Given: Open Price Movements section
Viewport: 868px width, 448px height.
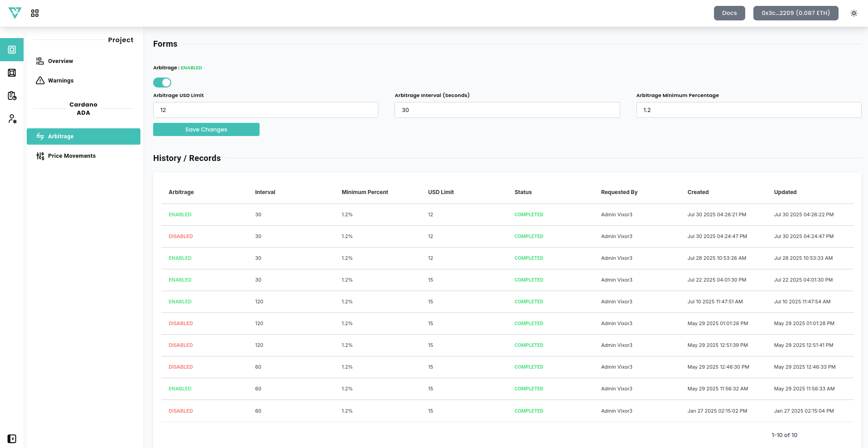Looking at the screenshot, I should (72, 156).
